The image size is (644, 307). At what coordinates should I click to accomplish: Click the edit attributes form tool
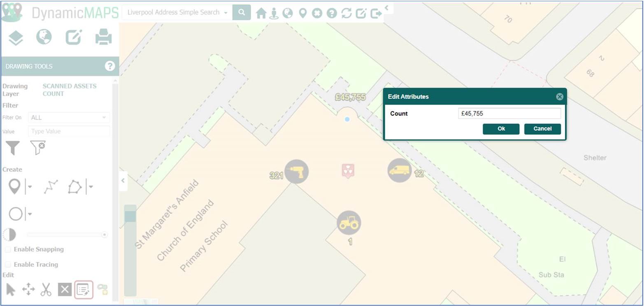tap(84, 290)
